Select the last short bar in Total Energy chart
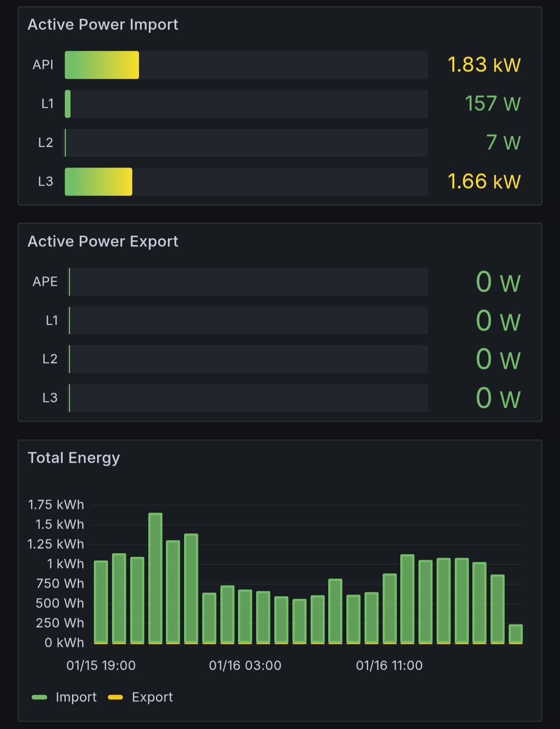 515,634
